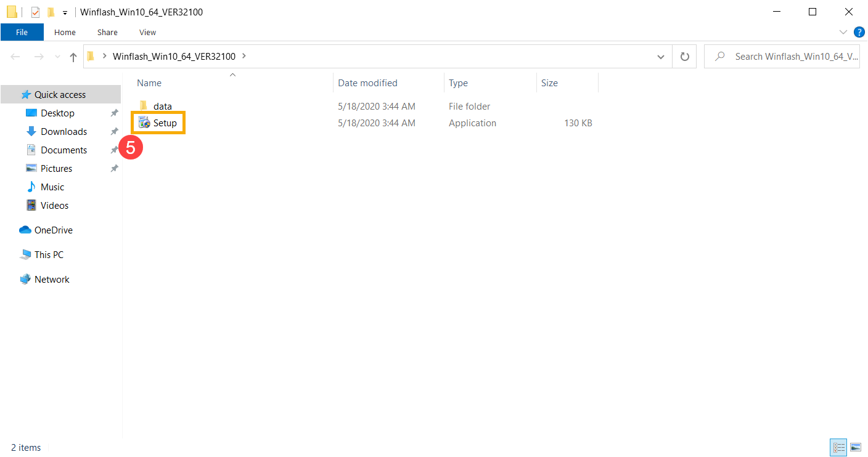Unpin Pictures via its pin icon
Viewport: 868px width, 457px height.
pos(114,169)
